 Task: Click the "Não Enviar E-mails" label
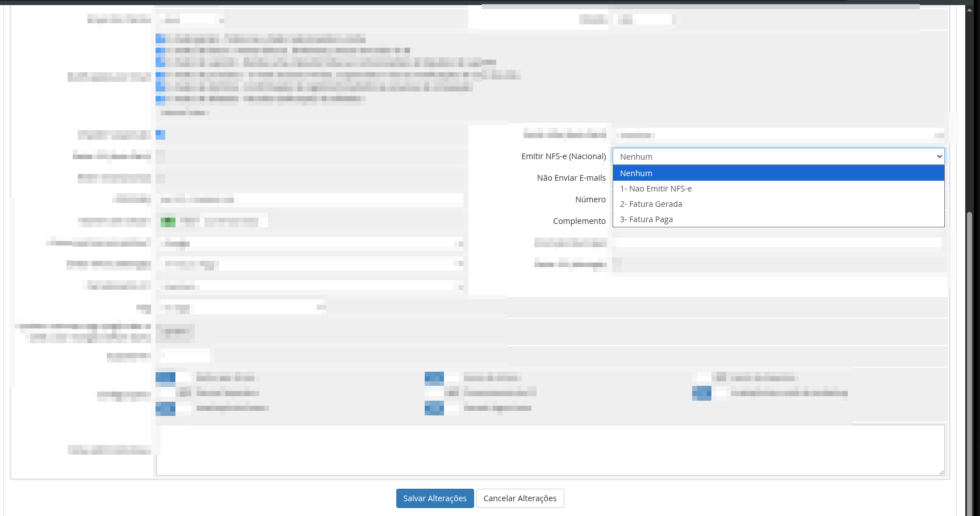[571, 178]
